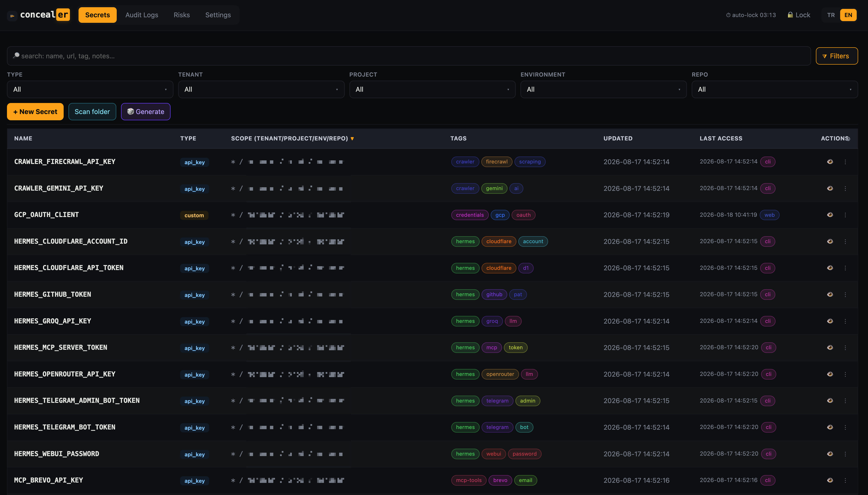Sort by the Updated column header
The height and width of the screenshot is (495, 868).
(618, 138)
